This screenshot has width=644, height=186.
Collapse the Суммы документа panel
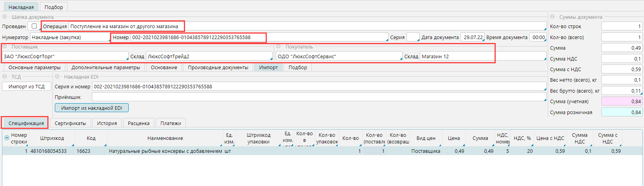point(552,17)
